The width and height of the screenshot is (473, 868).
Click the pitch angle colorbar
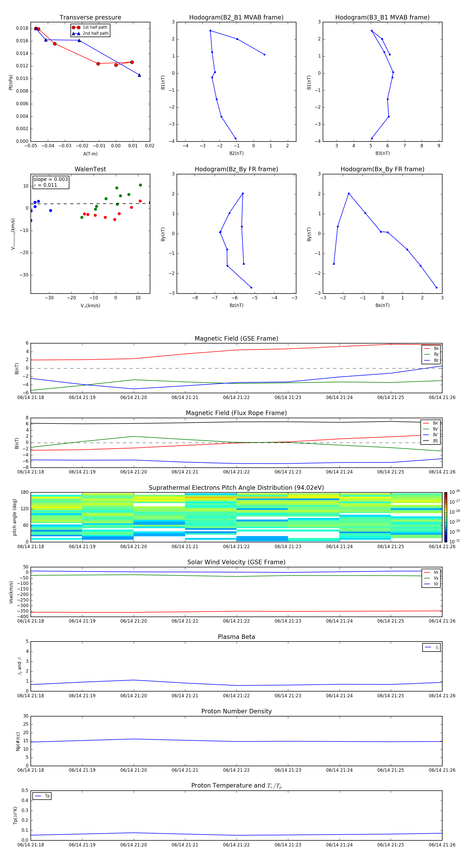pos(446,517)
